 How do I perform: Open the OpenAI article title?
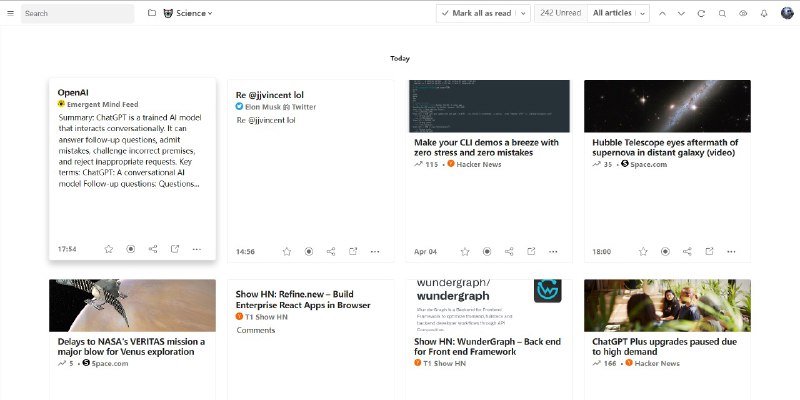click(73, 92)
